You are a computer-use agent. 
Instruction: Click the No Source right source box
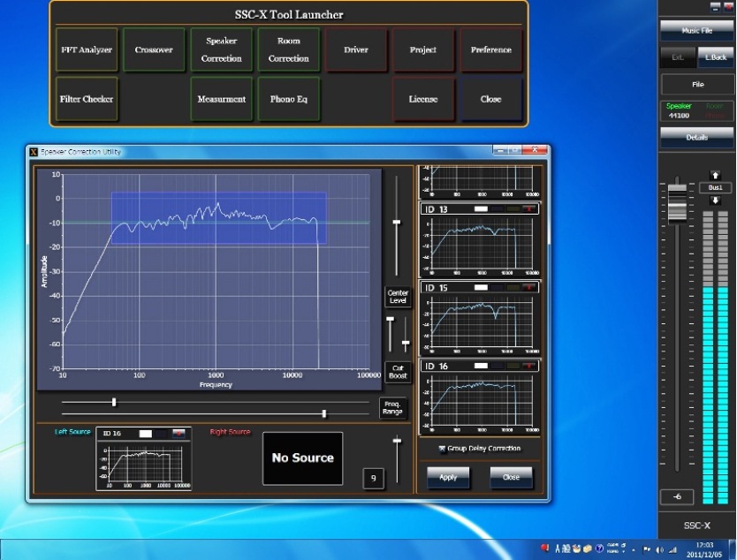point(302,458)
